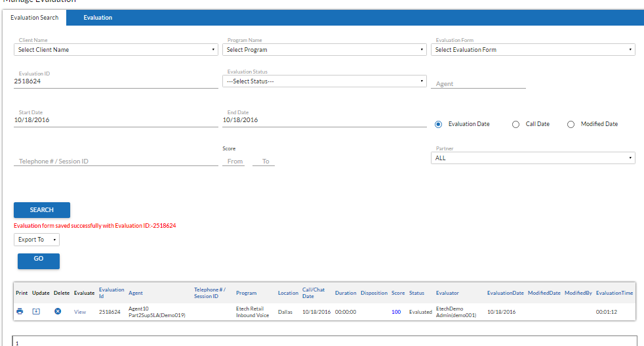The image size is (644, 346).
Task: Open the Partner dropdown showing ALL
Action: click(x=533, y=158)
